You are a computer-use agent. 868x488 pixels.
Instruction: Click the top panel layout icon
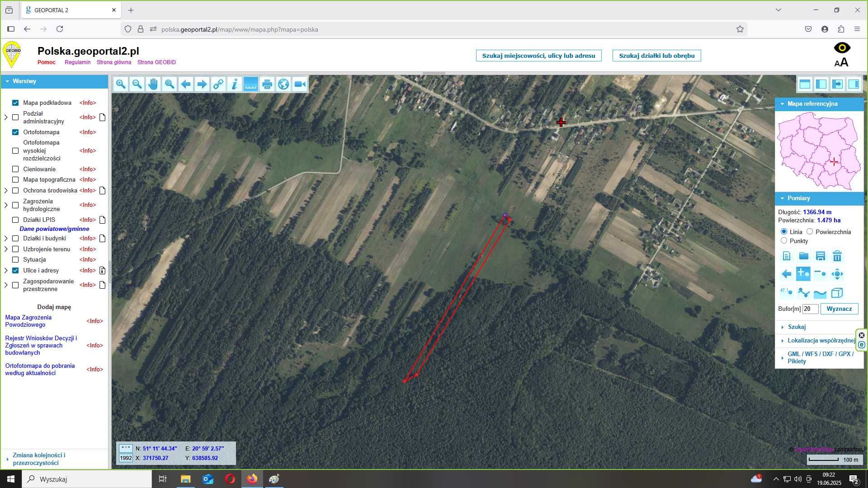coord(805,84)
